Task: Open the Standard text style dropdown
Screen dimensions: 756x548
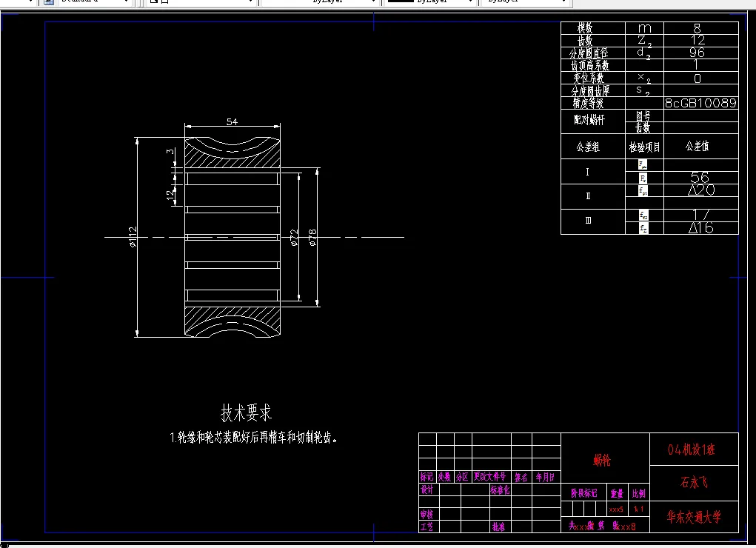Action: click(95, 2)
